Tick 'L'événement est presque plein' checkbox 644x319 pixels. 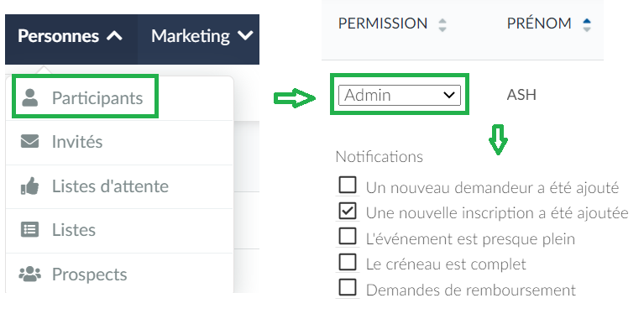[348, 237]
